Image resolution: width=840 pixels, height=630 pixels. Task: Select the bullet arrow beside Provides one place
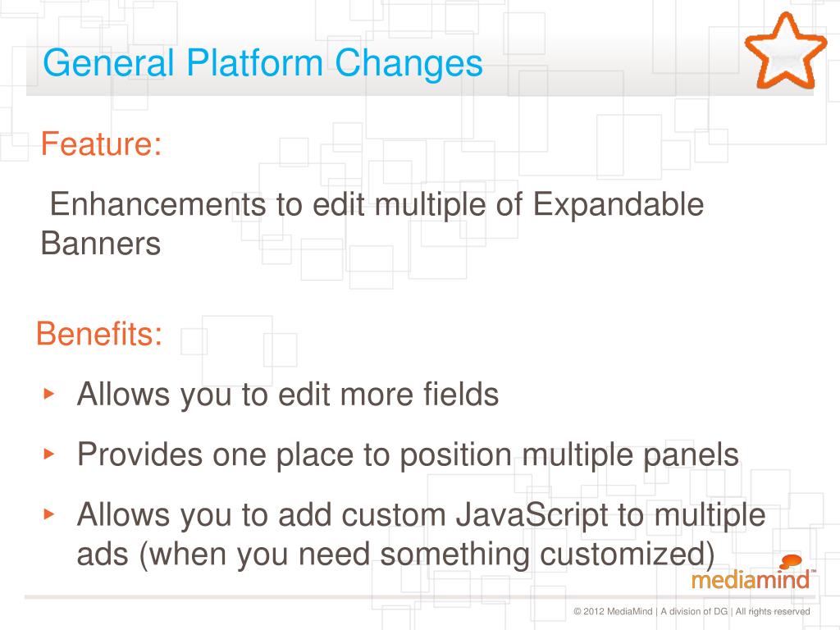[x=48, y=454]
